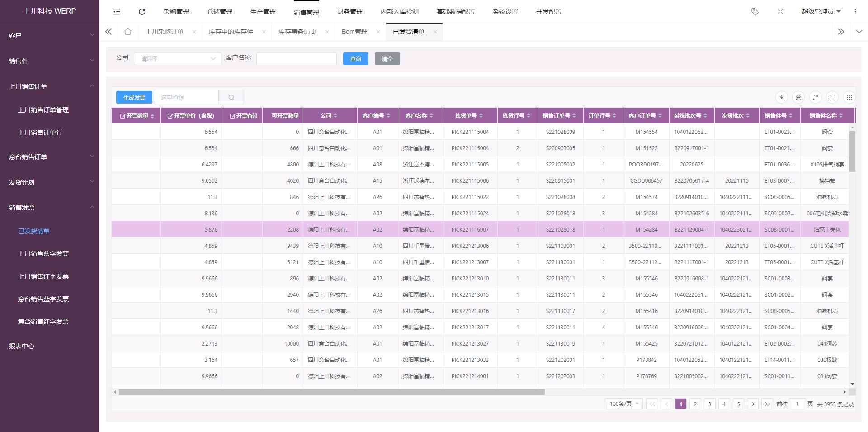Sort by 销售件名称 column arrows
868x432 pixels.
tap(841, 116)
